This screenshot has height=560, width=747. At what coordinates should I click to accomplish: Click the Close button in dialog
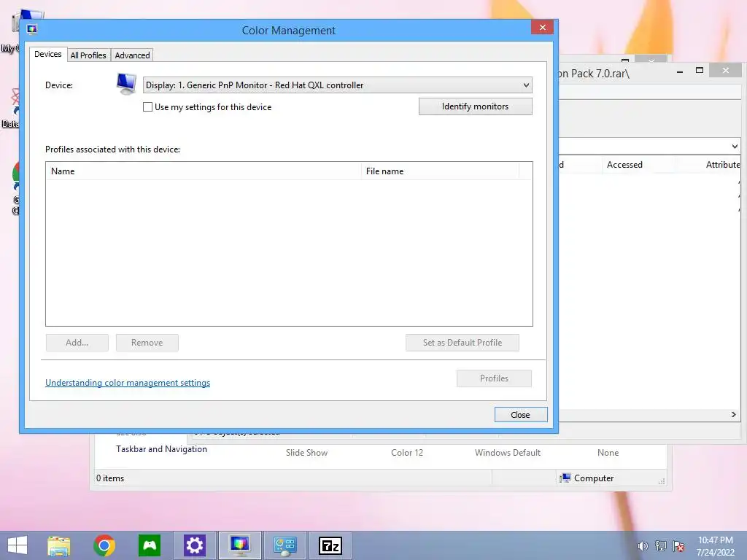521,415
